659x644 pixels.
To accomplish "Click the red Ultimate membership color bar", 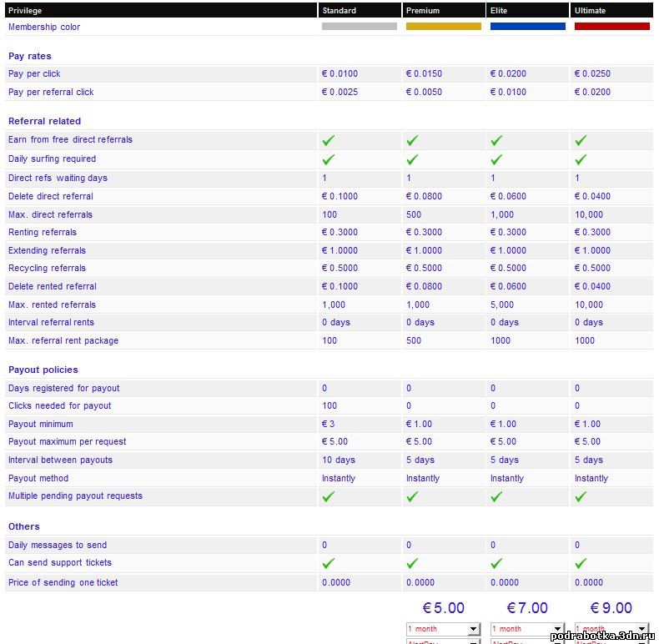I will [612, 27].
